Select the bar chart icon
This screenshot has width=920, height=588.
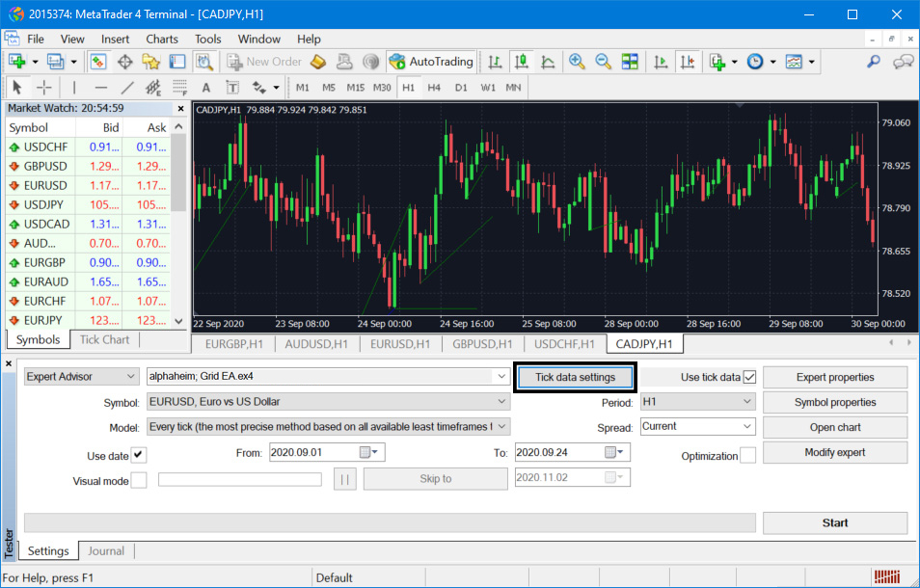(495, 62)
